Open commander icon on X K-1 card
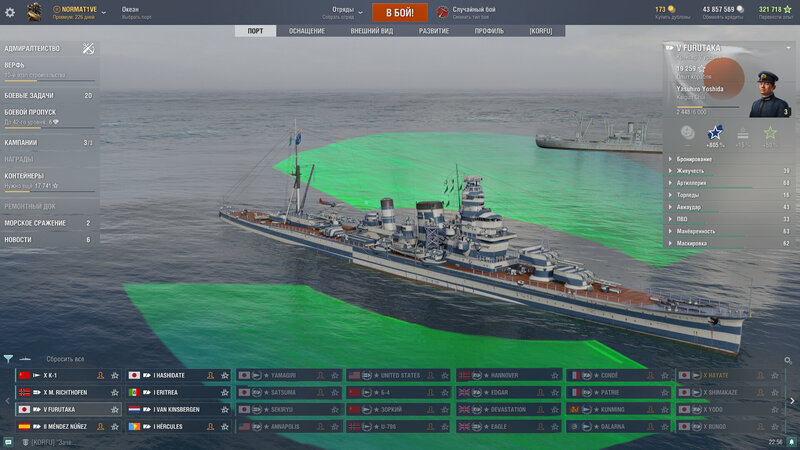Viewport: 800px width, 450px height. point(101,376)
